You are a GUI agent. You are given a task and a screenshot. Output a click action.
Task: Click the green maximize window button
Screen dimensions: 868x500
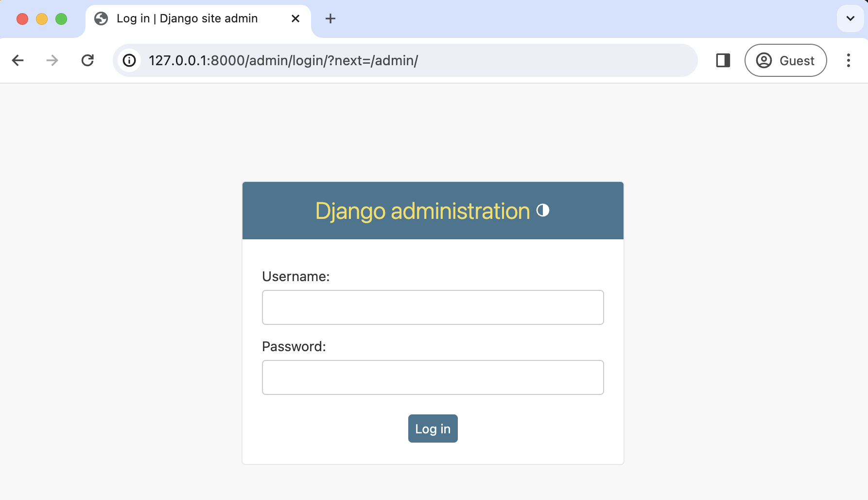click(x=61, y=19)
